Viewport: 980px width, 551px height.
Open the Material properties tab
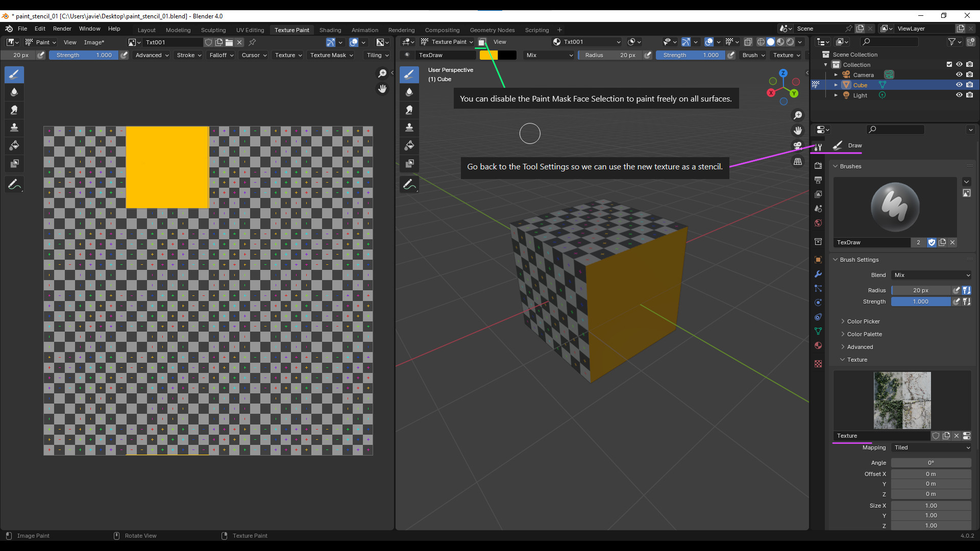click(x=818, y=345)
